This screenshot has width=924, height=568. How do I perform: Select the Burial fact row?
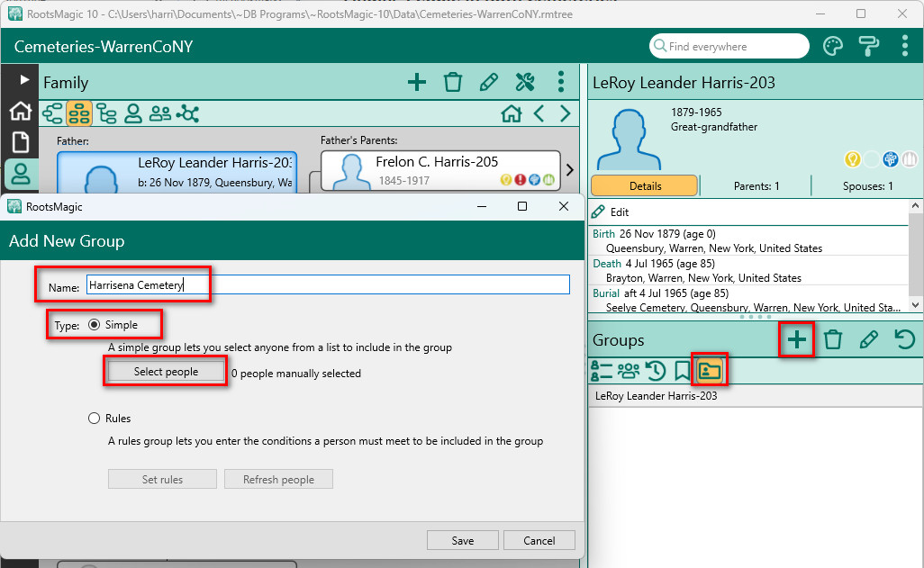[x=749, y=300]
